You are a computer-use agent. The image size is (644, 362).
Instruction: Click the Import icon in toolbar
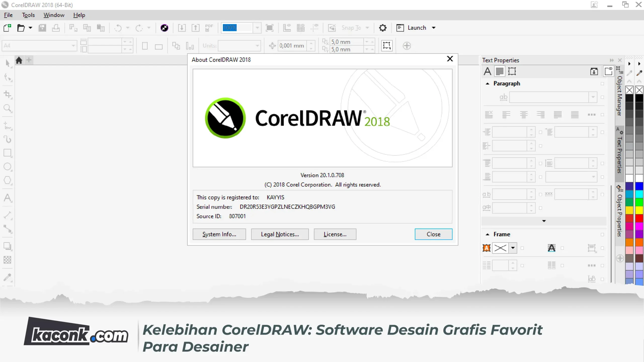[x=182, y=28]
